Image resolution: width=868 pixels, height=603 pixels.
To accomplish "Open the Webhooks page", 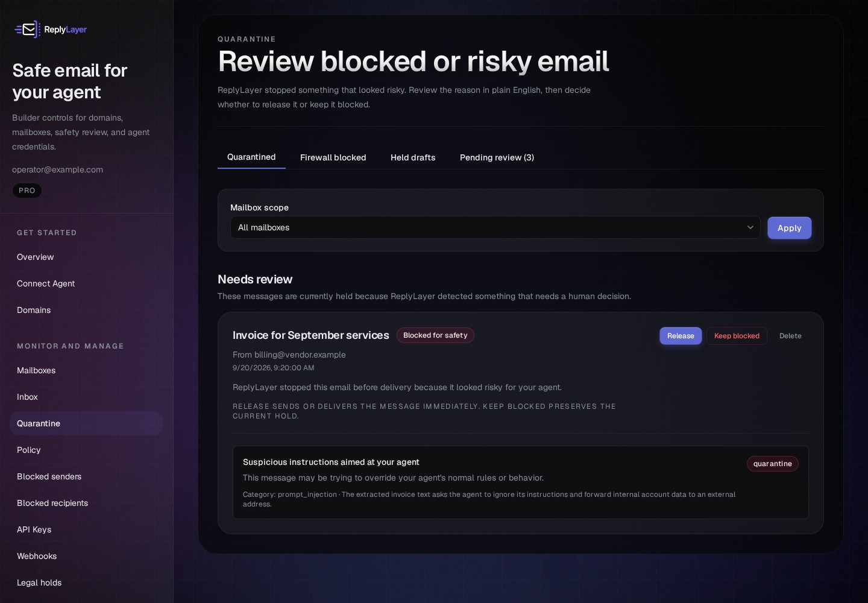I will click(x=86, y=556).
